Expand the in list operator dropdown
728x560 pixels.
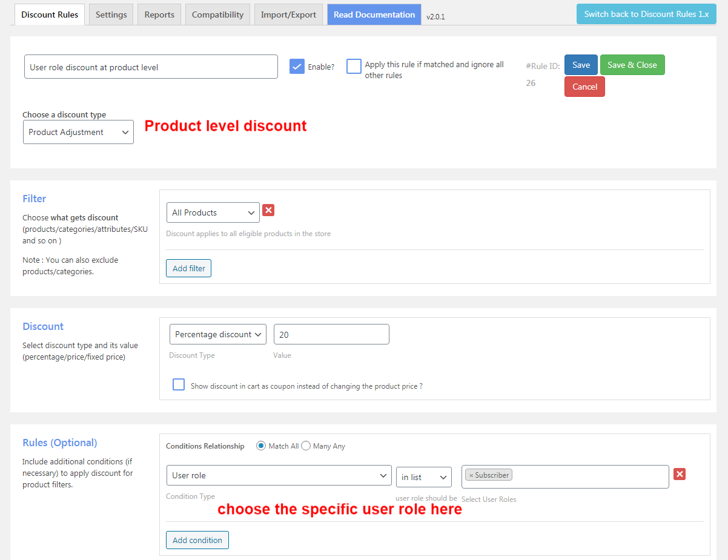[x=423, y=477]
